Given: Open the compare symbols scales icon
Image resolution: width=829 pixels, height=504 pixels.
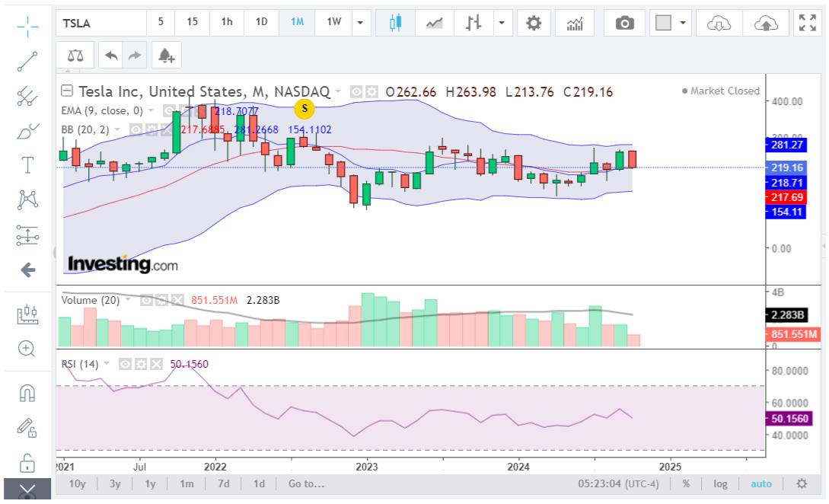Looking at the screenshot, I should (x=75, y=55).
